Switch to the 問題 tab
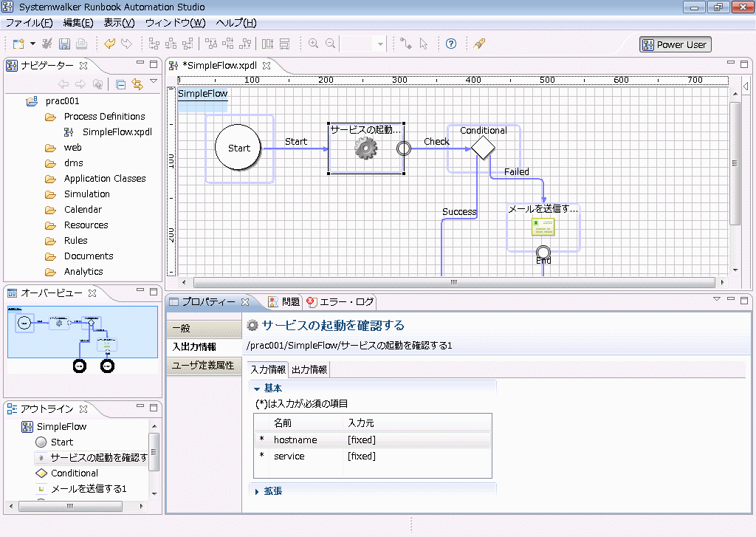This screenshot has width=756, height=537. point(285,302)
